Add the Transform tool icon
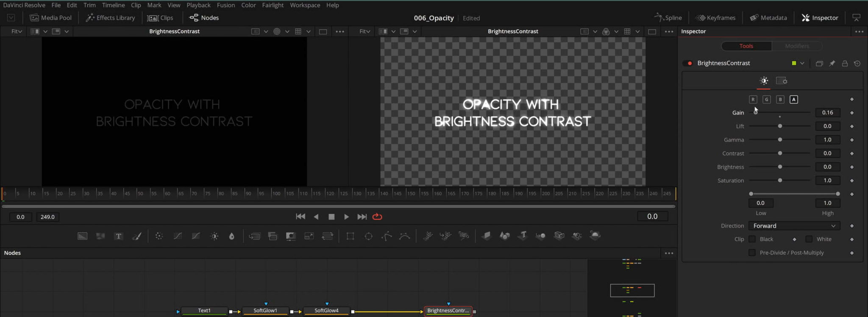This screenshot has width=868, height=317. 328,236
